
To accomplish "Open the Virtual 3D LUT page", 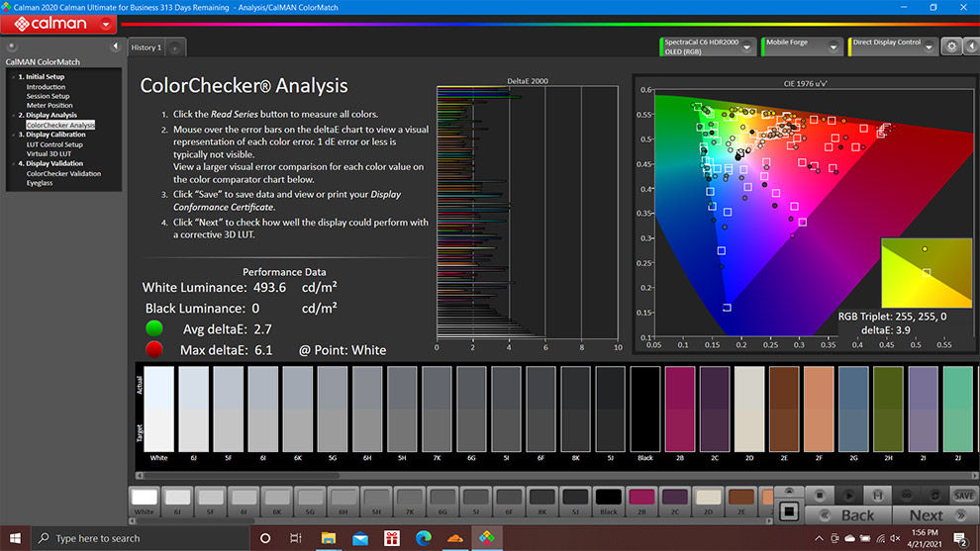I will (x=49, y=153).
